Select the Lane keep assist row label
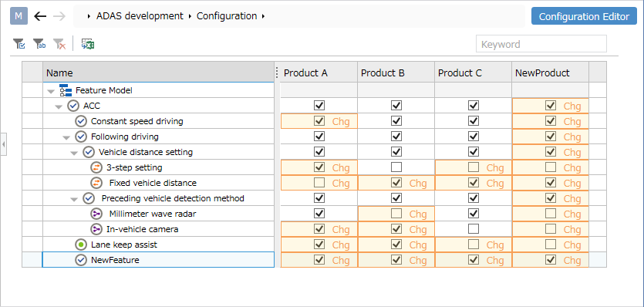Screen dimensions: 644x307 pos(124,245)
